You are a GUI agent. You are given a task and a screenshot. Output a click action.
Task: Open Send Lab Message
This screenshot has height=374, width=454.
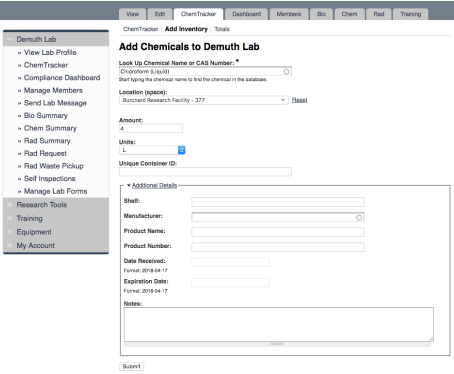click(55, 103)
